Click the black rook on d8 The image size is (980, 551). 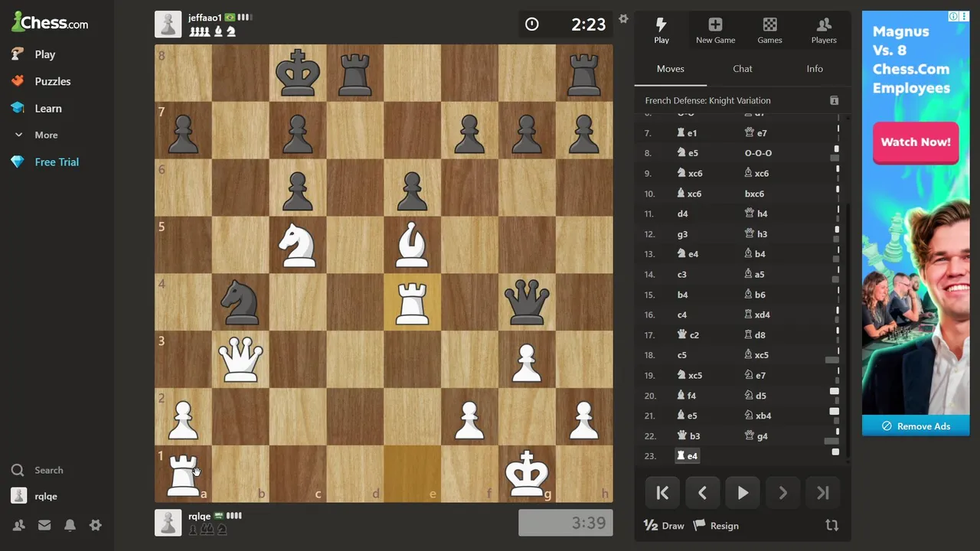pos(355,73)
